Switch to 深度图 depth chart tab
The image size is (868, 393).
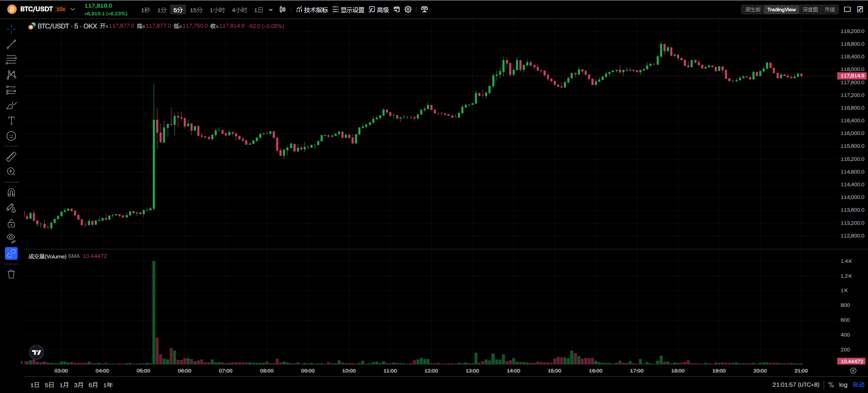pyautogui.click(x=810, y=9)
